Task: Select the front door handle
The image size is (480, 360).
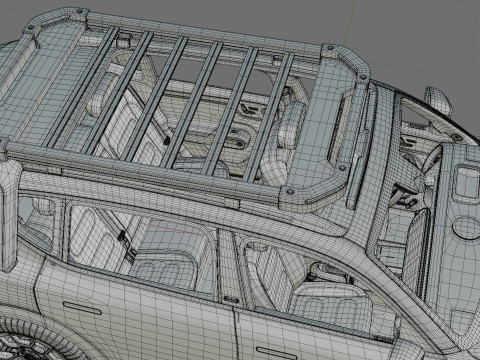Action: [x=277, y=353]
